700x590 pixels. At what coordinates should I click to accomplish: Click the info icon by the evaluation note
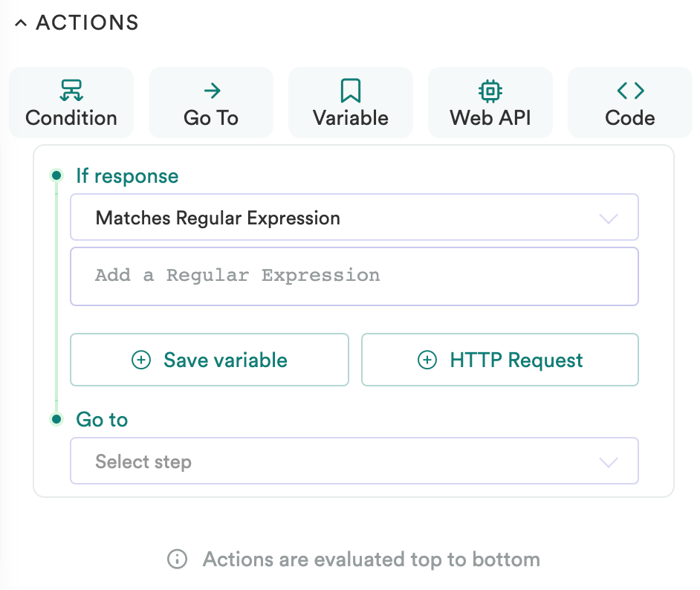click(x=177, y=560)
